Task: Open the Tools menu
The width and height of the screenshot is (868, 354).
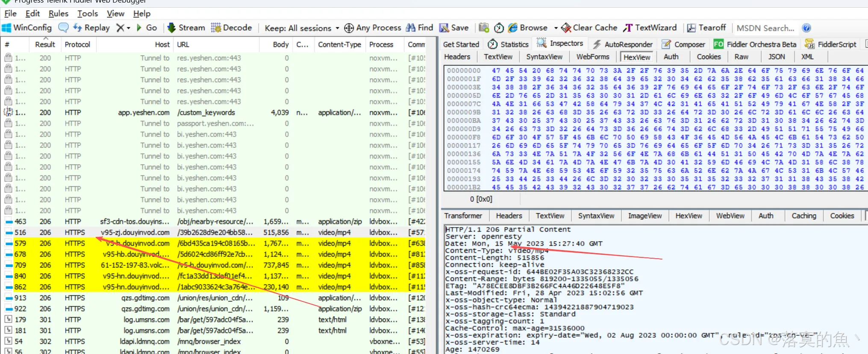Action: 88,14
